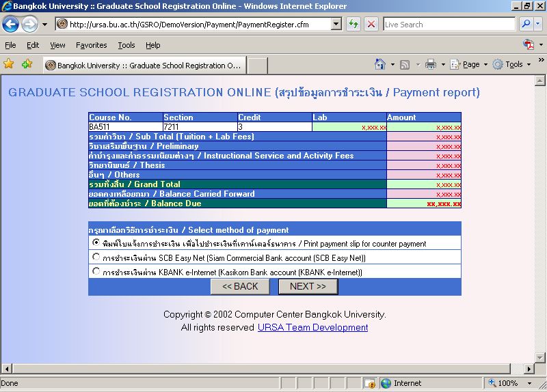Select SCB Easy Net payment option
Image resolution: width=547 pixels, height=392 pixels.
pyautogui.click(x=96, y=257)
